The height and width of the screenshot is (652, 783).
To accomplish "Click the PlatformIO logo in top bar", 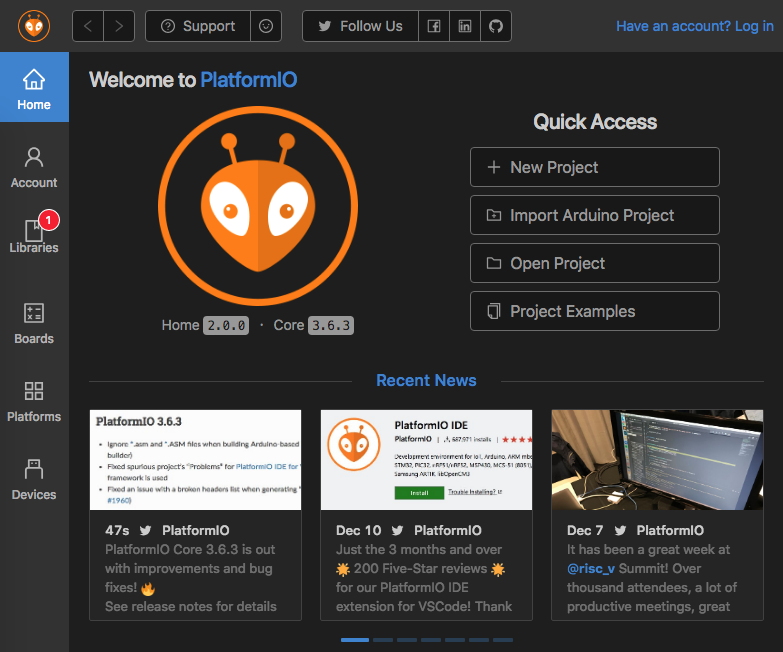I will tap(34, 26).
